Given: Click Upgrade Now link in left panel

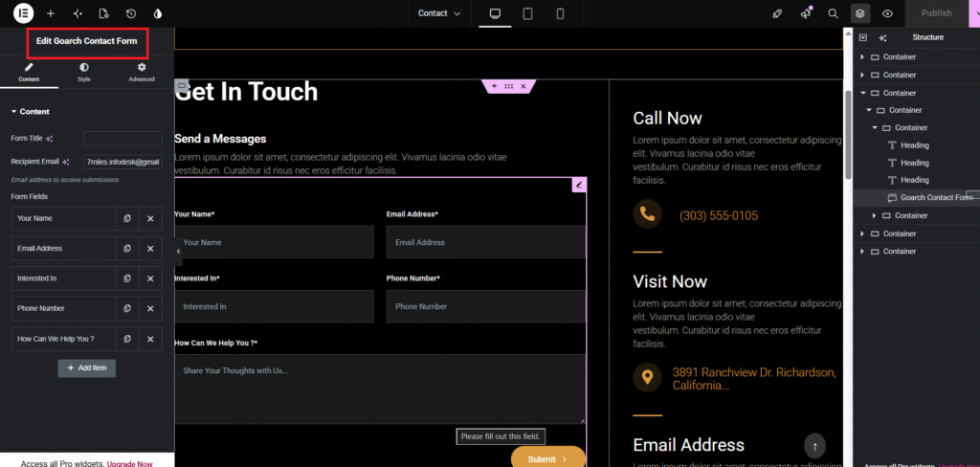Looking at the screenshot, I should pyautogui.click(x=129, y=464).
